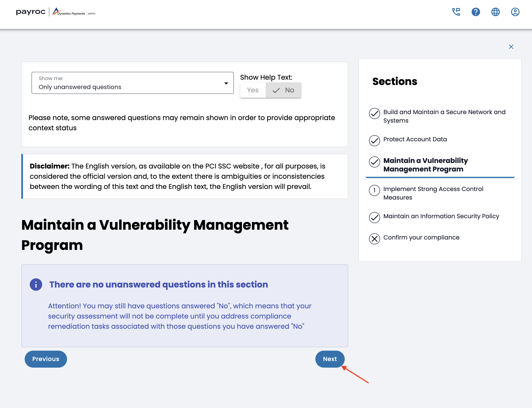Select Maintain an Information Security Policy section
The width and height of the screenshot is (532, 408).
coord(441,216)
